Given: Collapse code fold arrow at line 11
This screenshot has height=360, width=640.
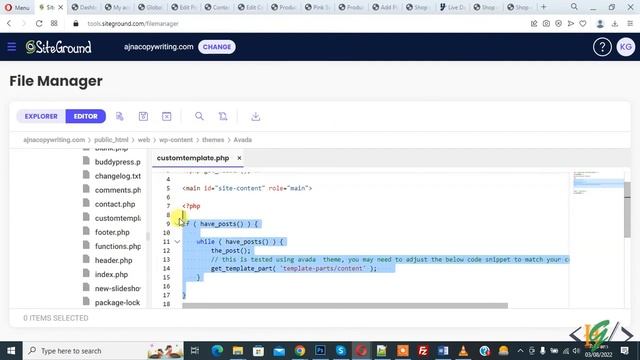Looking at the screenshot, I should coord(177,242).
